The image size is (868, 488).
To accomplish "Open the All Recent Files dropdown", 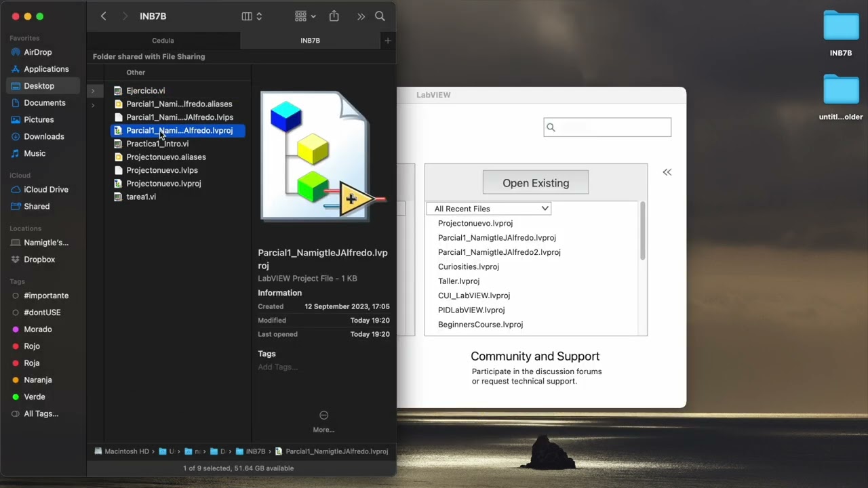I will click(x=489, y=209).
